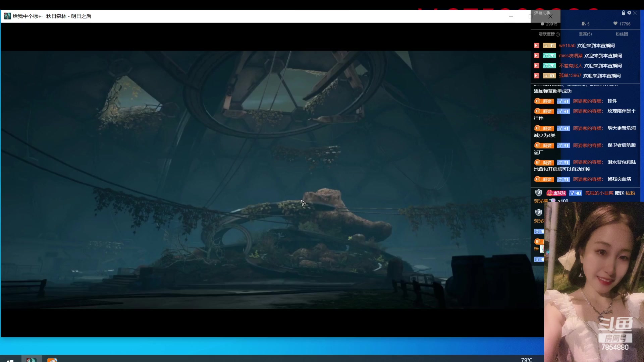Click the 明日之后 window title text

tap(52, 16)
